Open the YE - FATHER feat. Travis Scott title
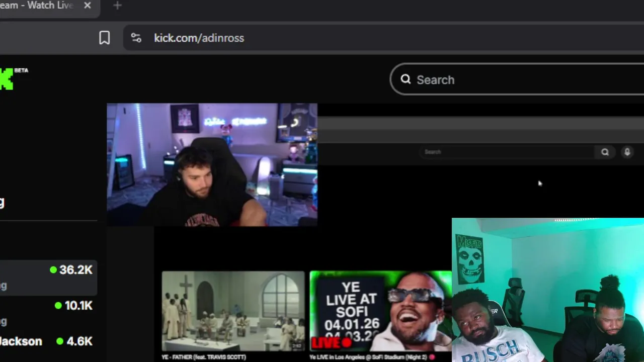 (x=204, y=357)
